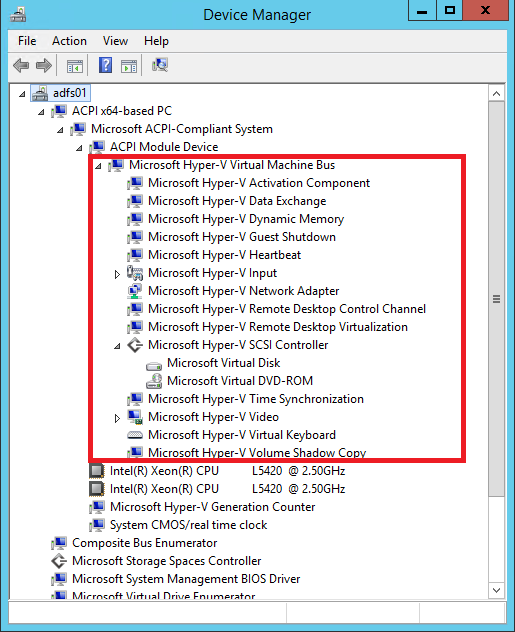The width and height of the screenshot is (515, 632).
Task: Click the Device Manager title bar icon
Action: [18, 15]
